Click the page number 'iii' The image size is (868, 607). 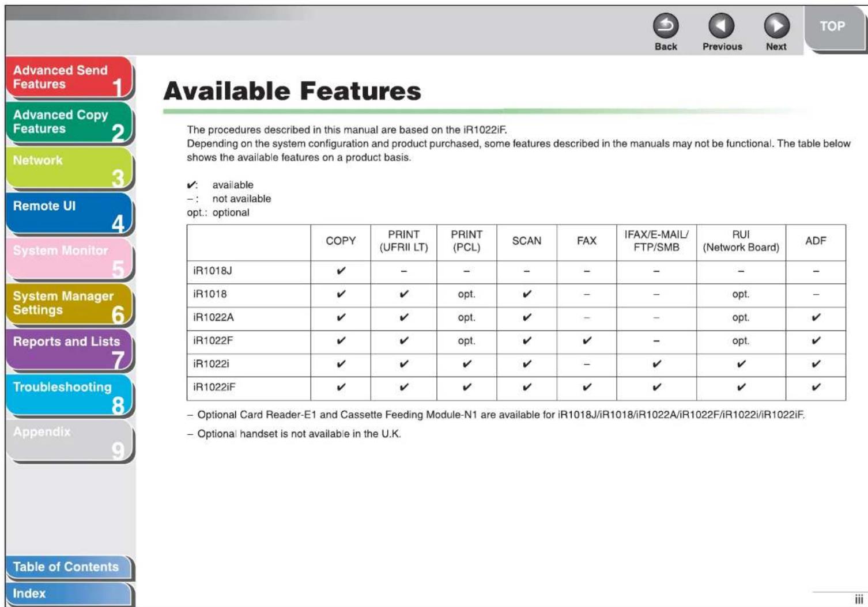pos(859,599)
